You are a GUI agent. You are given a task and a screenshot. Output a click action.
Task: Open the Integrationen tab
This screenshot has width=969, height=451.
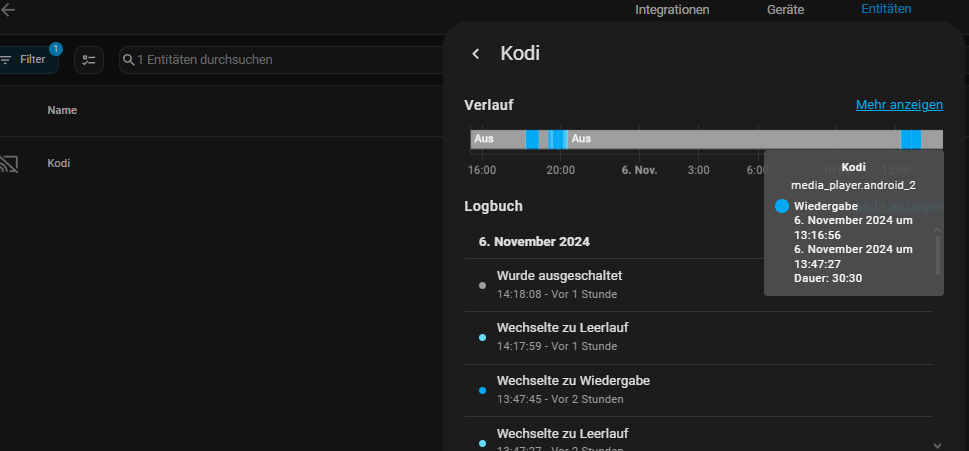click(672, 10)
